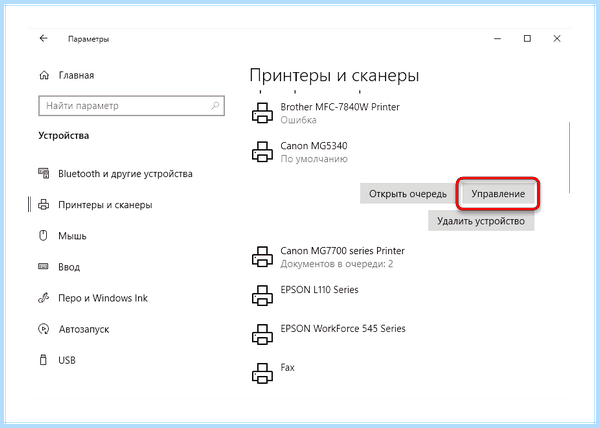Click the USB drive icon

(43, 360)
